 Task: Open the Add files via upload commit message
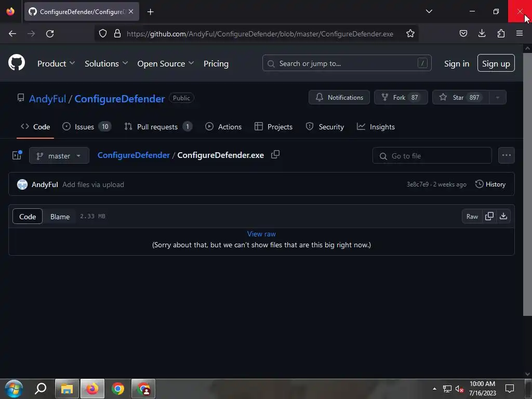pos(93,184)
